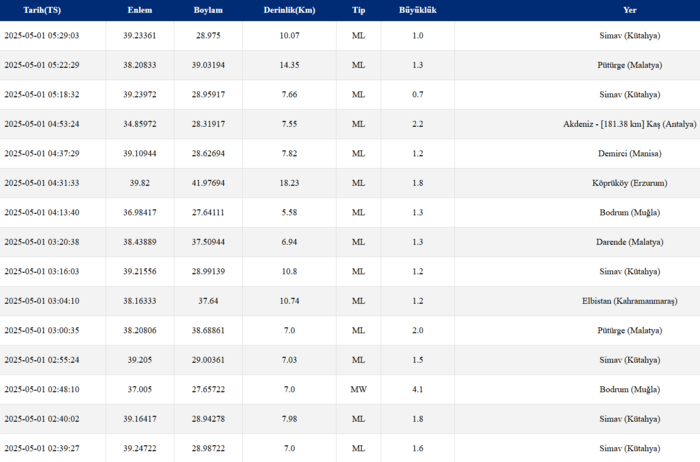The width and height of the screenshot is (700, 462).
Task: Click the magnitude value 0.7
Action: (x=418, y=95)
